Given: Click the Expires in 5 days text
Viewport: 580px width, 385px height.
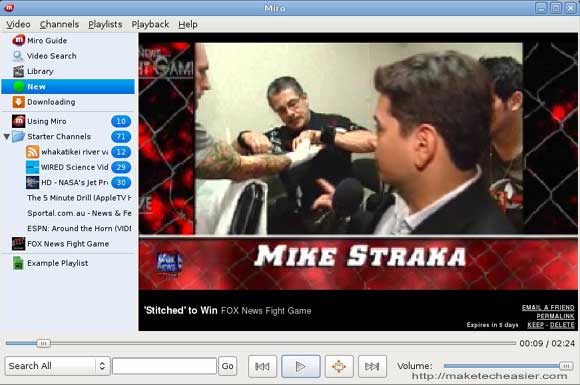Looking at the screenshot, I should coord(492,325).
